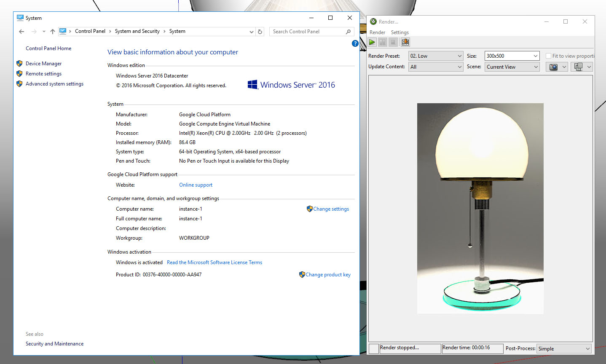
Task: Click the Google Compute Engine Virtual Machine text
Action: click(225, 124)
